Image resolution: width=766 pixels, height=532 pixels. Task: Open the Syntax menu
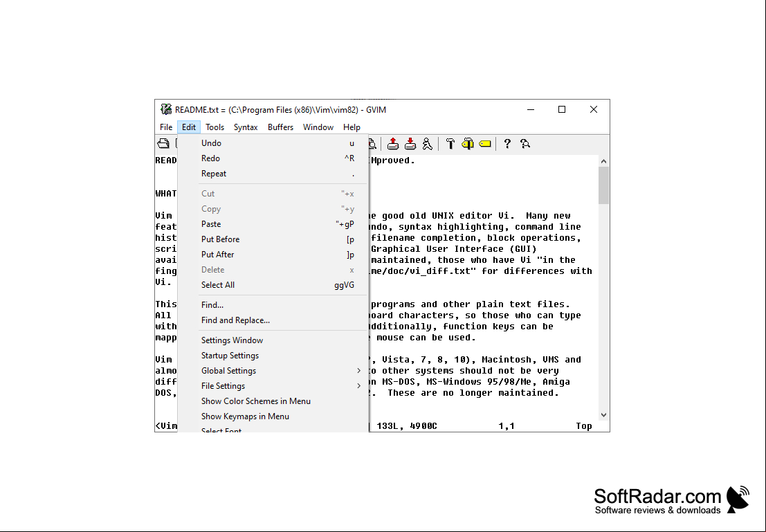tap(246, 127)
